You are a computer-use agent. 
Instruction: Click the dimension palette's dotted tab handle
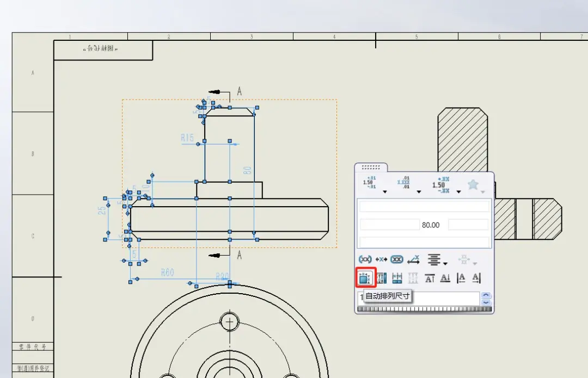click(x=371, y=168)
